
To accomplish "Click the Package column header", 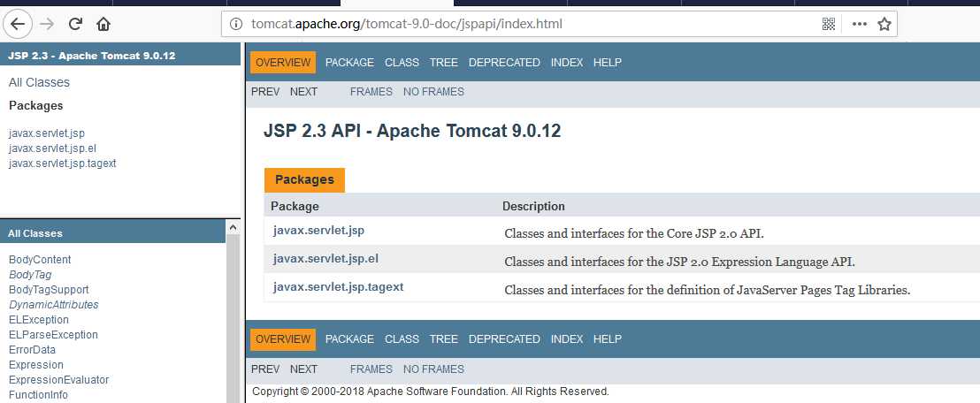I will coord(295,206).
